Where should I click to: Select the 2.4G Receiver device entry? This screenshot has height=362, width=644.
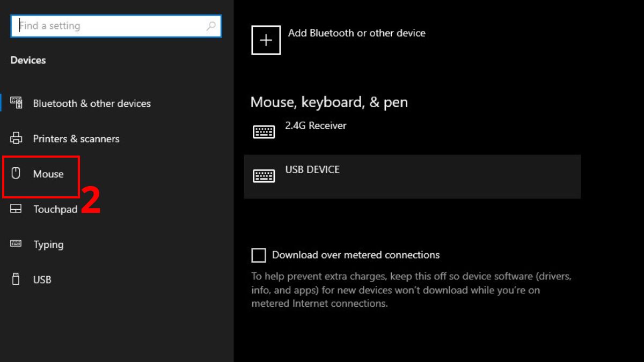pyautogui.click(x=316, y=126)
